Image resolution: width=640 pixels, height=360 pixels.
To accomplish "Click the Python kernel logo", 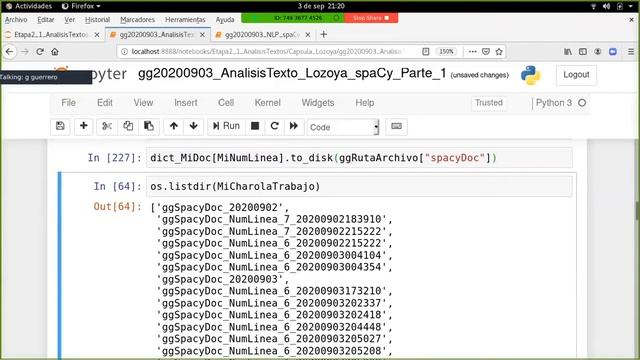I will coord(531,75).
